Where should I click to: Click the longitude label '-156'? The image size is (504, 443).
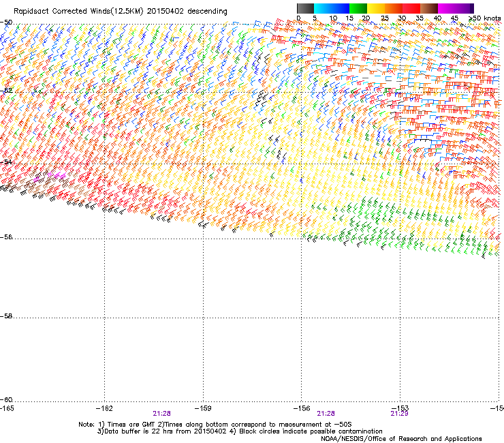coord(302,408)
